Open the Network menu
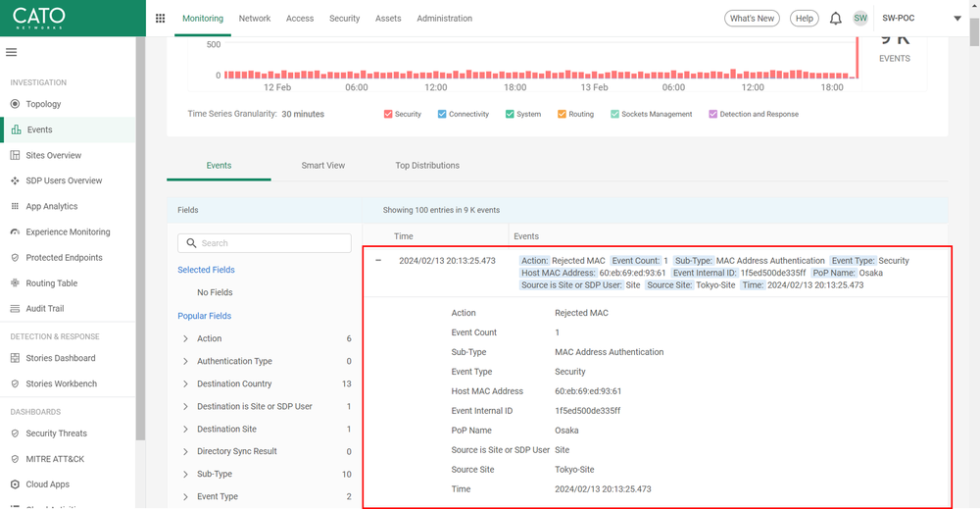Screen dimensions: 980x509 click(x=255, y=18)
